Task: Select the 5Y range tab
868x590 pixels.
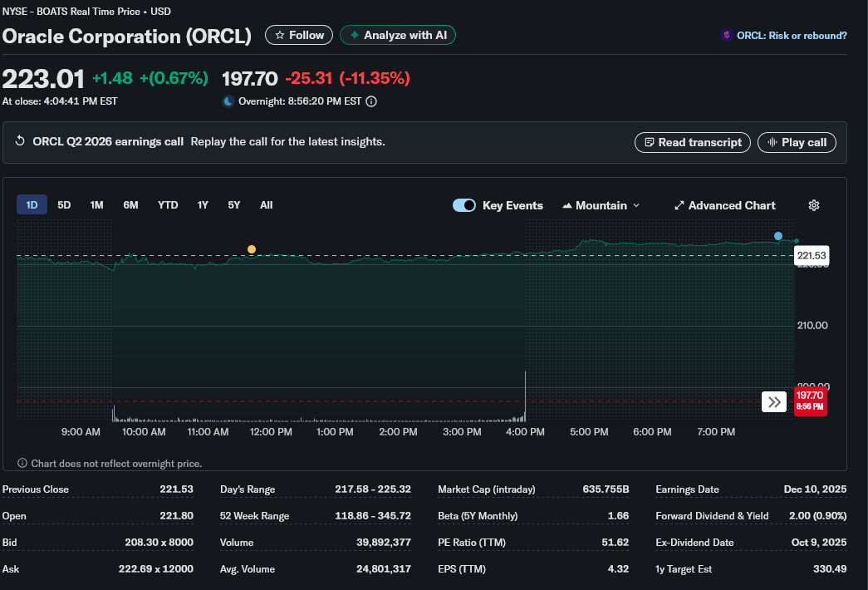Action: pyautogui.click(x=234, y=205)
